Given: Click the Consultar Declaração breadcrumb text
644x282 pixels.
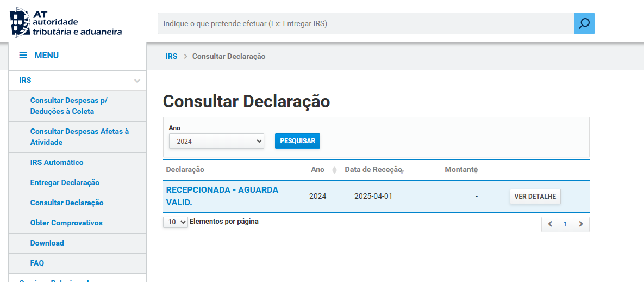Looking at the screenshot, I should click(229, 57).
